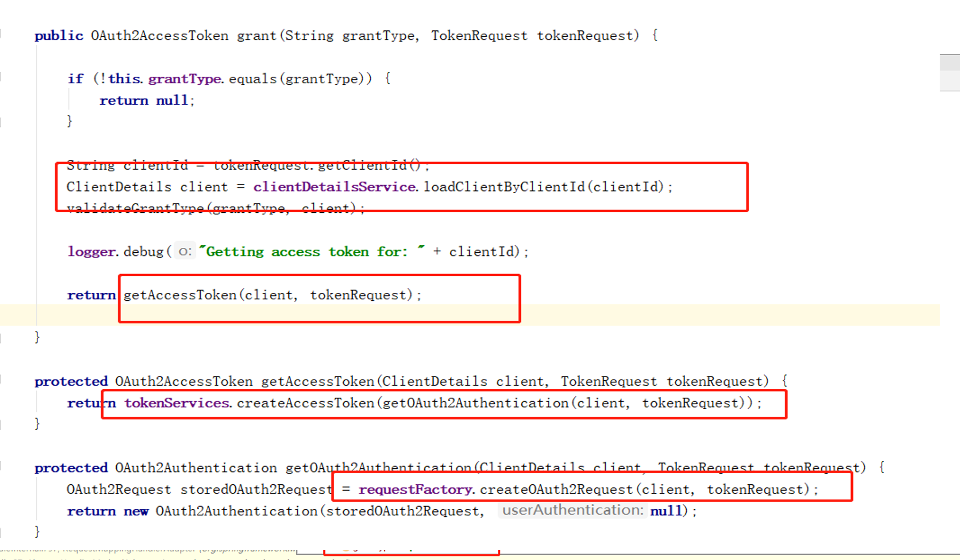Screen dimensions: 960x560
Task: Click the "OAuth2Request" type of storedOAuth2Request
Action: click(x=119, y=490)
